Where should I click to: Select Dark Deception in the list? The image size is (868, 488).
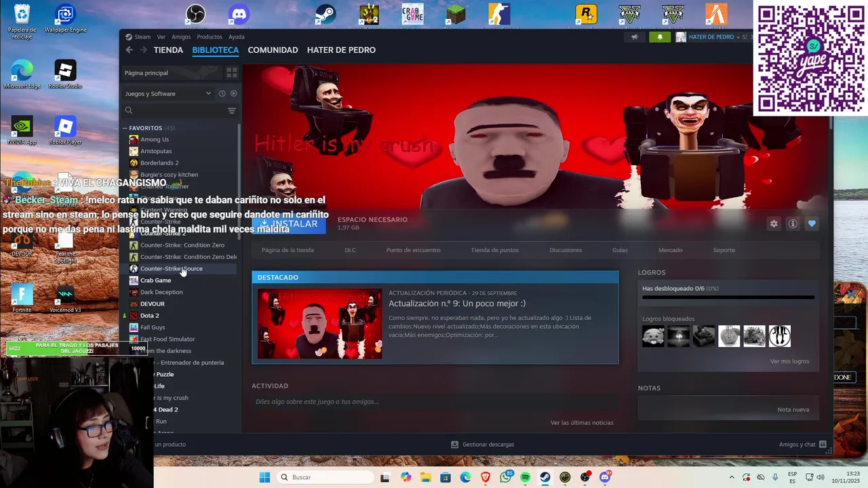(161, 292)
